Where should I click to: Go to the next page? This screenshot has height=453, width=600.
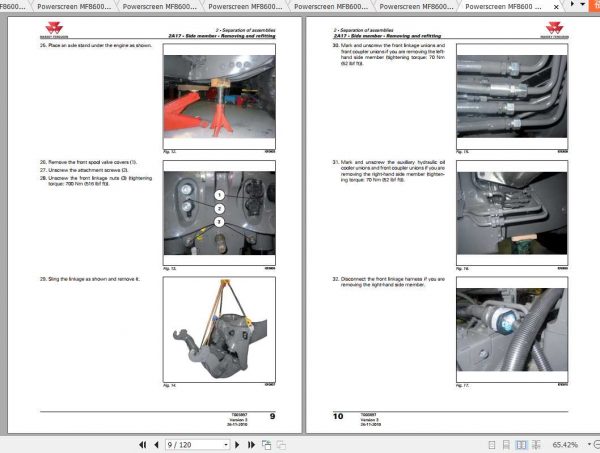click(x=237, y=445)
